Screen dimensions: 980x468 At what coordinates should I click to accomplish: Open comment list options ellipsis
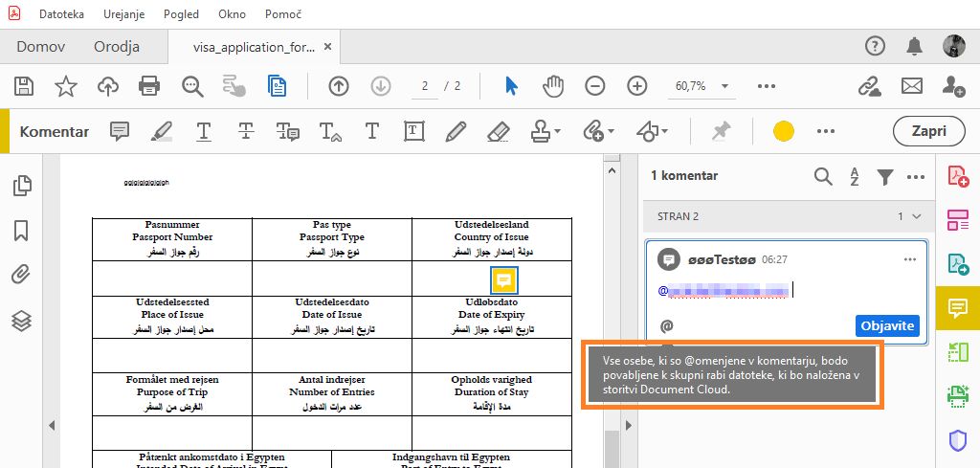coord(916,177)
